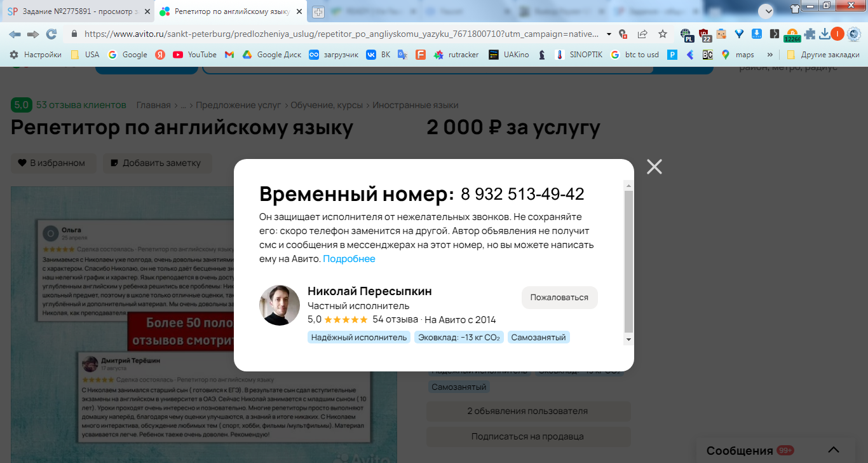Click the pig-face extension icon

(x=721, y=34)
